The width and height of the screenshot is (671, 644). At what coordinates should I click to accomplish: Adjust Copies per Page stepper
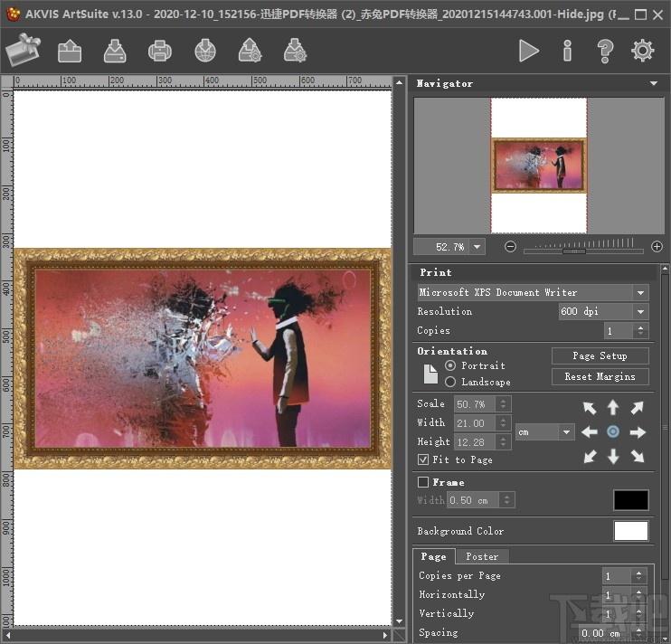(639, 575)
